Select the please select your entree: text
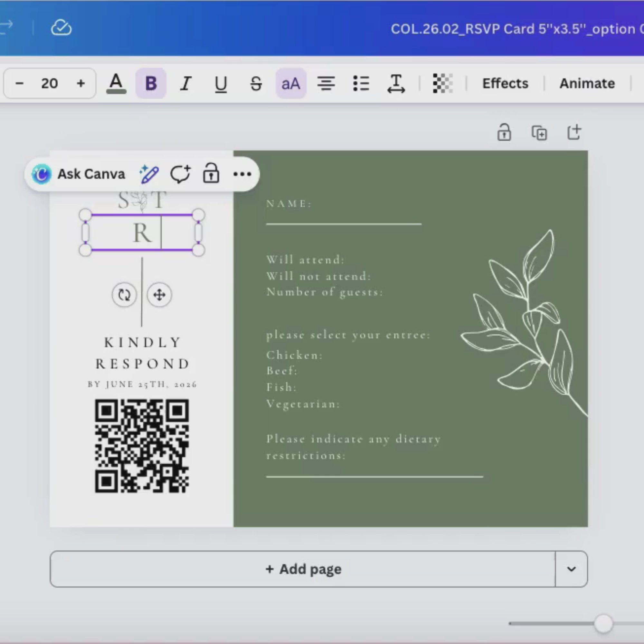644x644 pixels. (348, 335)
